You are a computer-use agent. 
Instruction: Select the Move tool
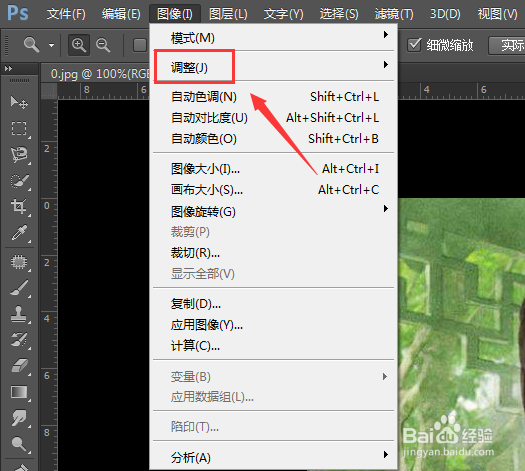[19, 102]
